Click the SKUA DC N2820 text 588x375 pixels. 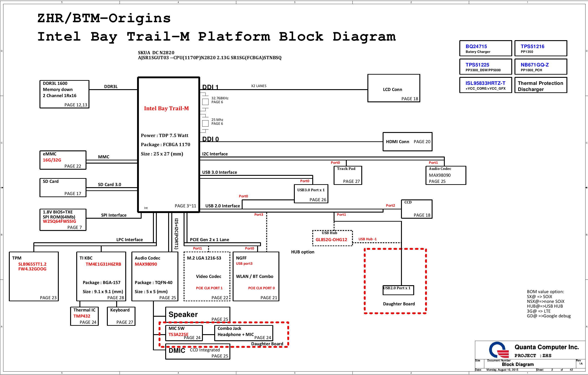pos(156,52)
